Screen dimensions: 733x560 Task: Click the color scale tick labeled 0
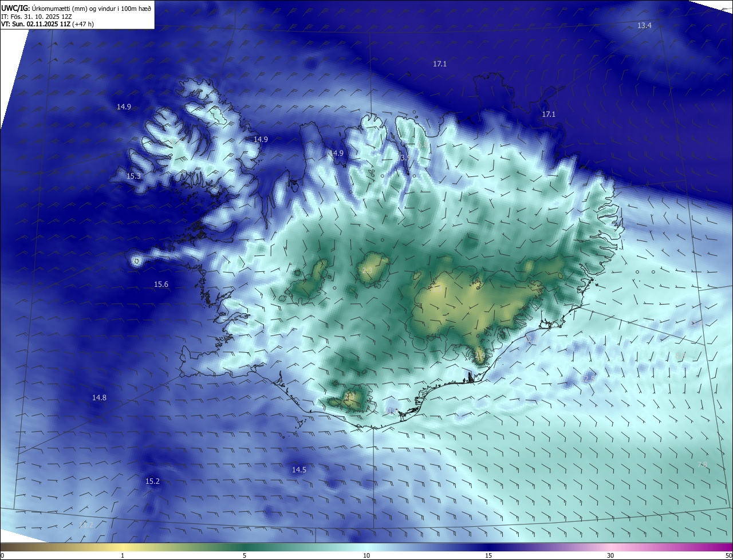[2, 555]
